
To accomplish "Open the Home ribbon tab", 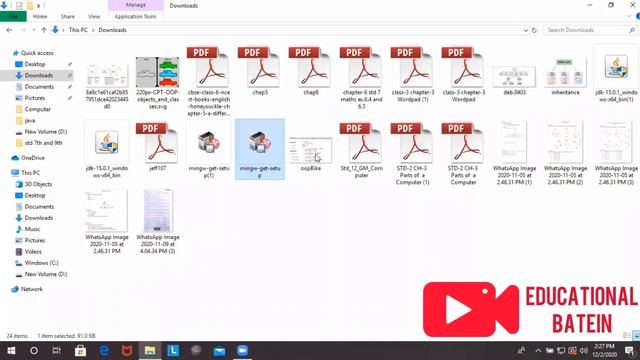I will [x=40, y=17].
